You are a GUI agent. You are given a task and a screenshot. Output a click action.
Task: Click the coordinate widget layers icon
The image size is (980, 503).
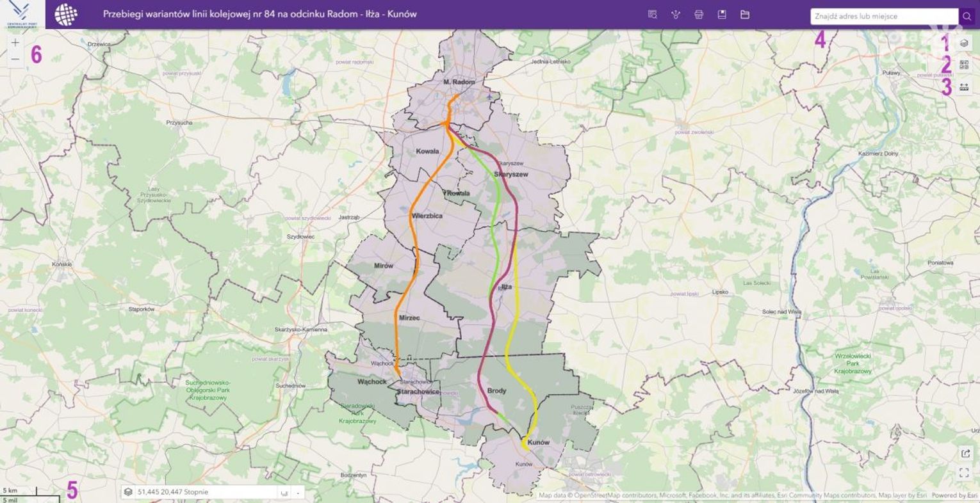[129, 492]
